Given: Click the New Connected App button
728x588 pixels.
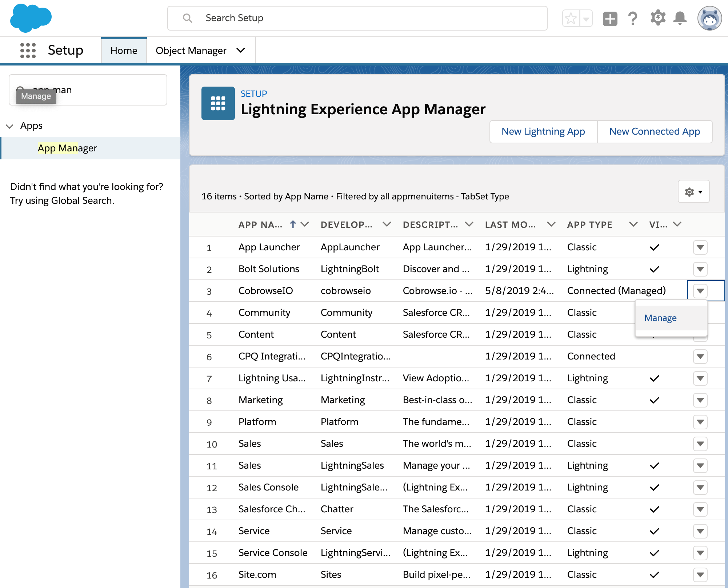Looking at the screenshot, I should 655,131.
